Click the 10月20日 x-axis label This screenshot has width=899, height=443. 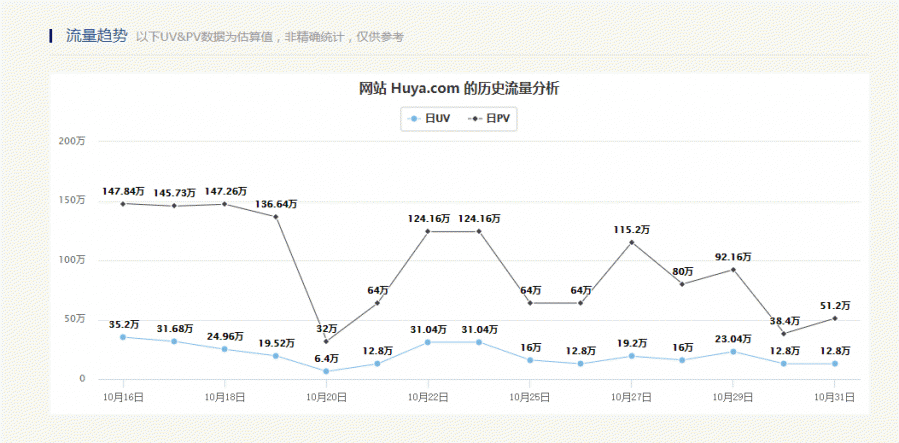(x=326, y=397)
